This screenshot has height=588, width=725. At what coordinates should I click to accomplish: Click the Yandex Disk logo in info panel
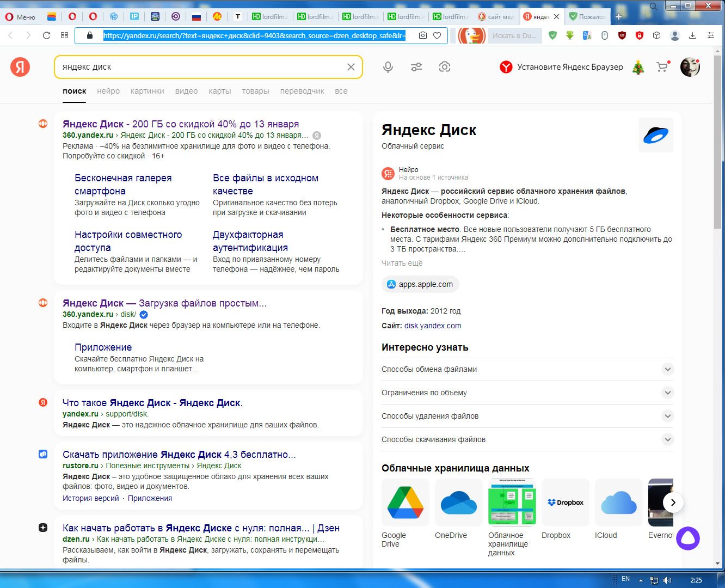pyautogui.click(x=656, y=135)
